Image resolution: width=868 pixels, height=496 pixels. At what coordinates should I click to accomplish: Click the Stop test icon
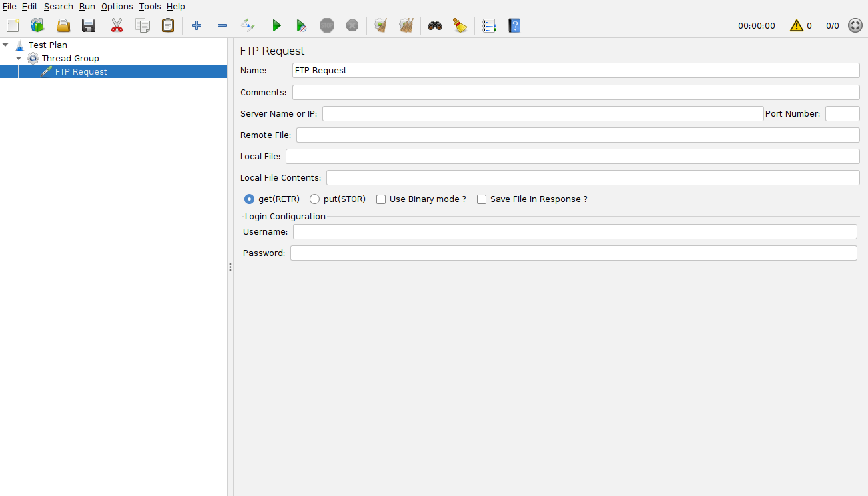327,25
